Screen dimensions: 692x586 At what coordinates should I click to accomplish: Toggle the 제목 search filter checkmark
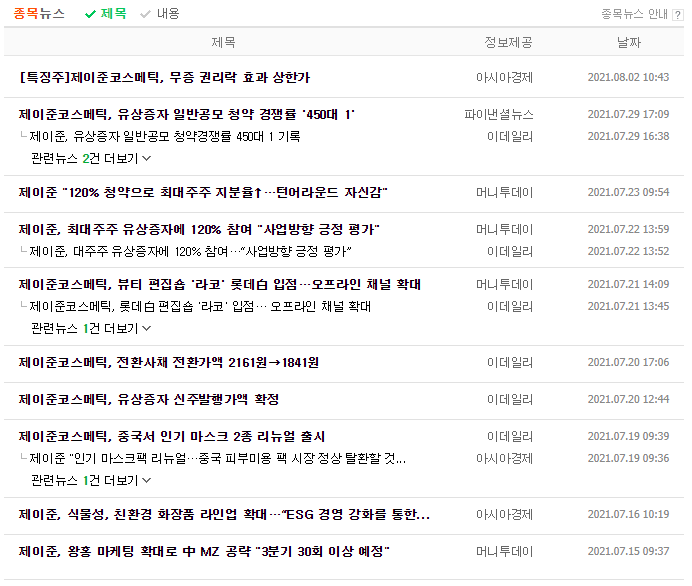tap(105, 14)
